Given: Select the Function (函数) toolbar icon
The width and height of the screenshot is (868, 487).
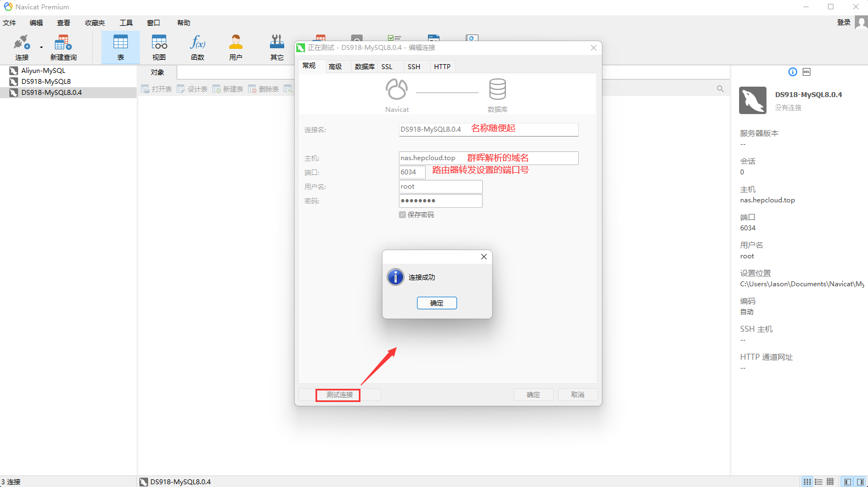Looking at the screenshot, I should pyautogui.click(x=198, y=47).
